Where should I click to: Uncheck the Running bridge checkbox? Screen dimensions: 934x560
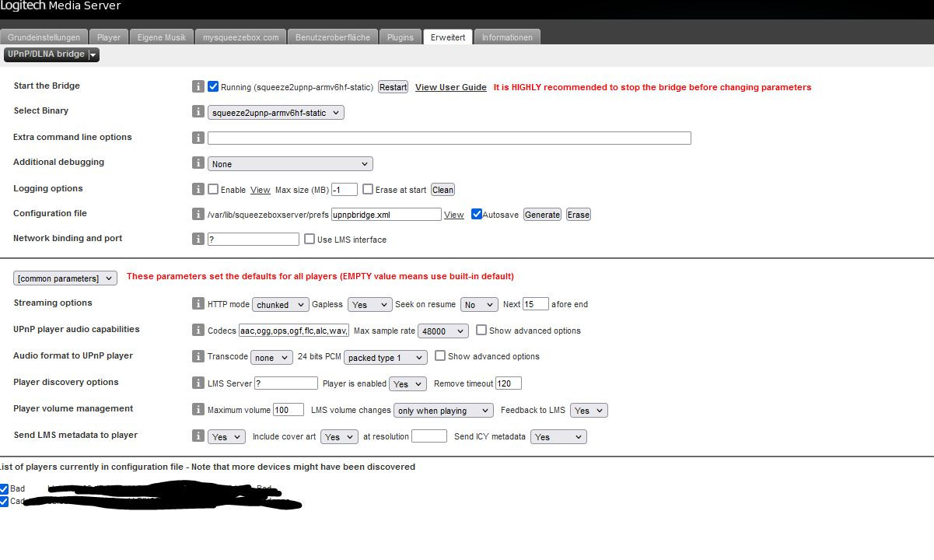click(213, 86)
